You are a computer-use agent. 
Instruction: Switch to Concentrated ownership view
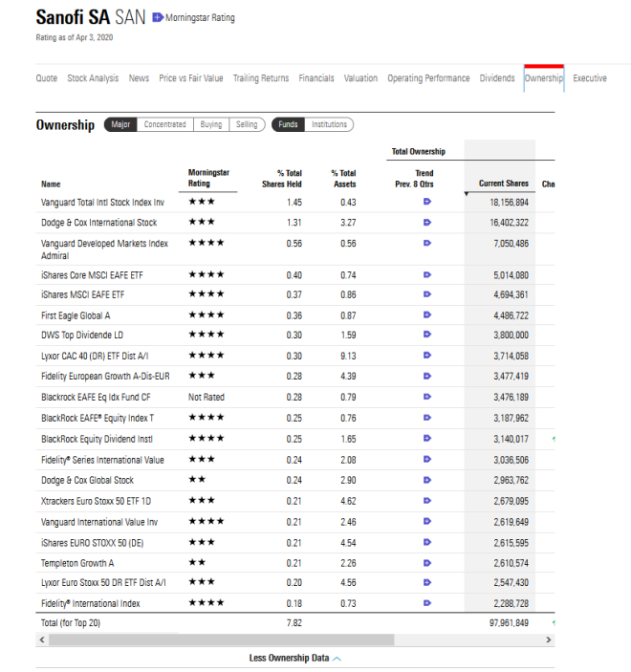click(164, 124)
